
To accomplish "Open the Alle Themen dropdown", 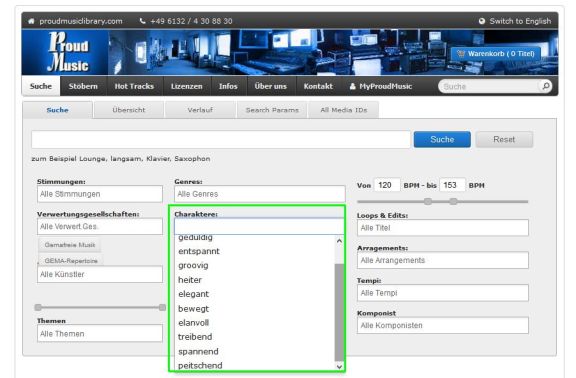I will (100, 334).
